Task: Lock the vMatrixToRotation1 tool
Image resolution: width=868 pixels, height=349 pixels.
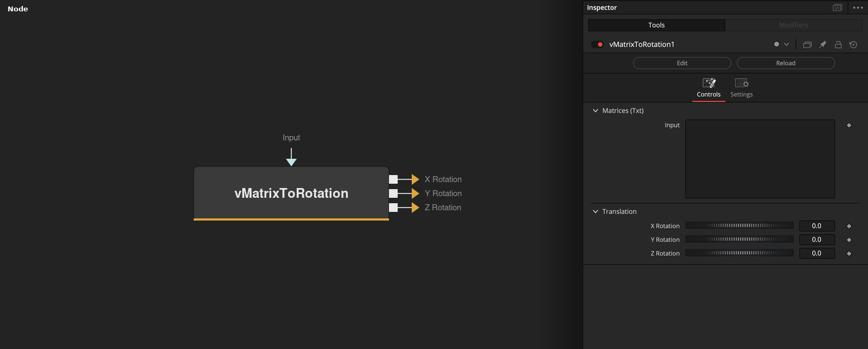Action: [x=838, y=44]
